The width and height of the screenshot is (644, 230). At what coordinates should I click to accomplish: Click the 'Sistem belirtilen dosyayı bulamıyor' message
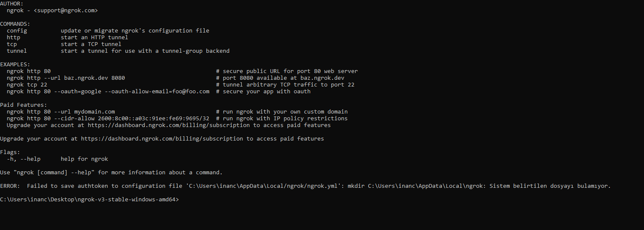550,186
